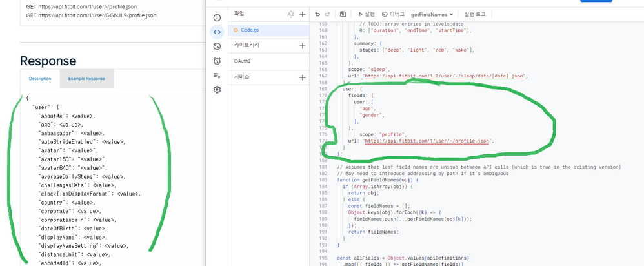Image resolution: width=644 pixels, height=266 pixels.
Task: Add a new file with plus icon
Action: pos(302,14)
